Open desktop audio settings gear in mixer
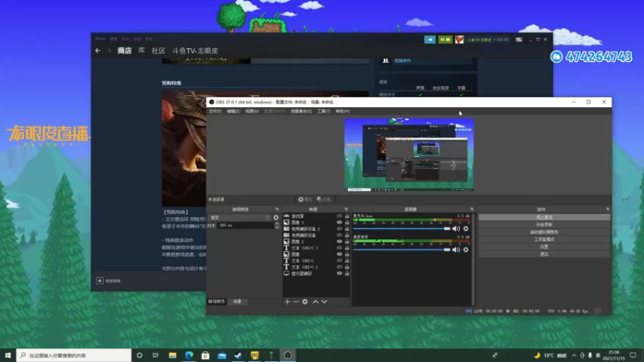Image resolution: width=644 pixels, height=362 pixels. point(466,249)
